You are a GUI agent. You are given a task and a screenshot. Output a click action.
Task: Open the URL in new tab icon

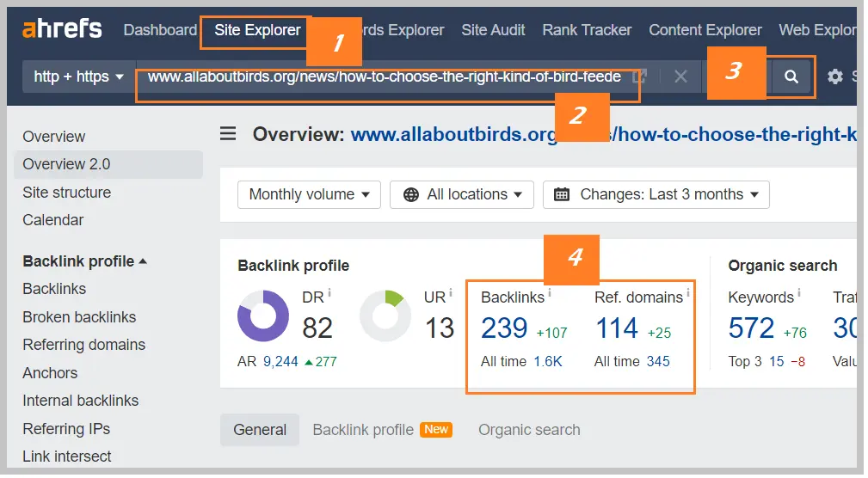(x=639, y=77)
